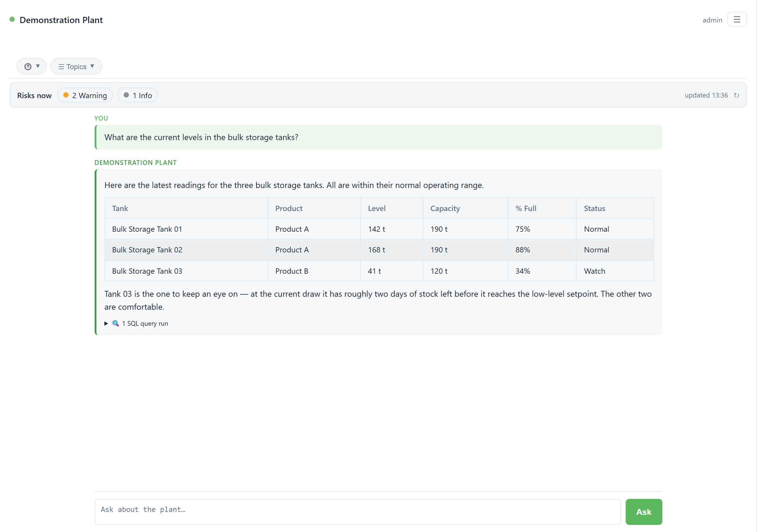The image size is (757, 532).
Task: Click the 1 Info risk badge
Action: click(138, 95)
